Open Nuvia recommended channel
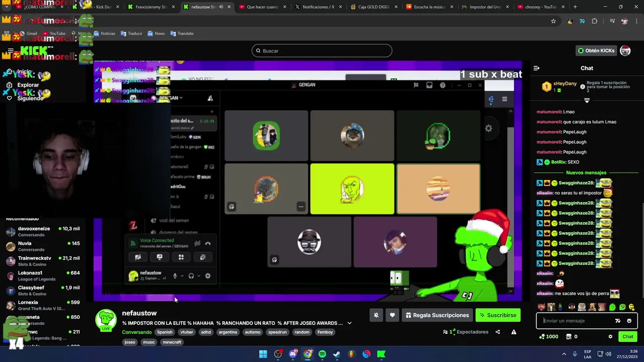Image resolution: width=644 pixels, height=362 pixels. (x=43, y=246)
